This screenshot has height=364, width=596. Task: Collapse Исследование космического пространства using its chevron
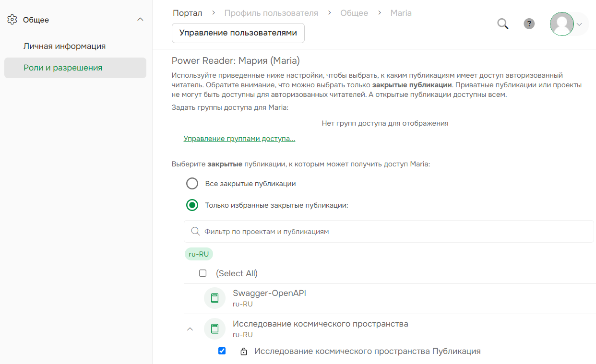(190, 329)
